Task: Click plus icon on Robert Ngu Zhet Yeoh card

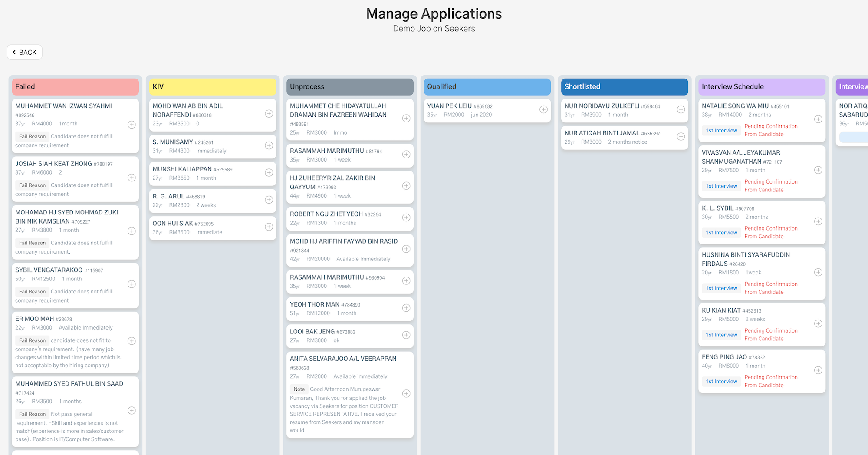Action: (x=406, y=218)
